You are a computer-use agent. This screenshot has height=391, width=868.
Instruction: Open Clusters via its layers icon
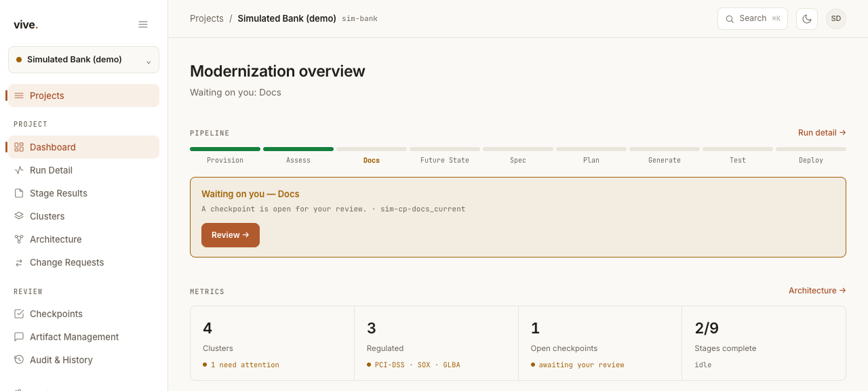19,216
